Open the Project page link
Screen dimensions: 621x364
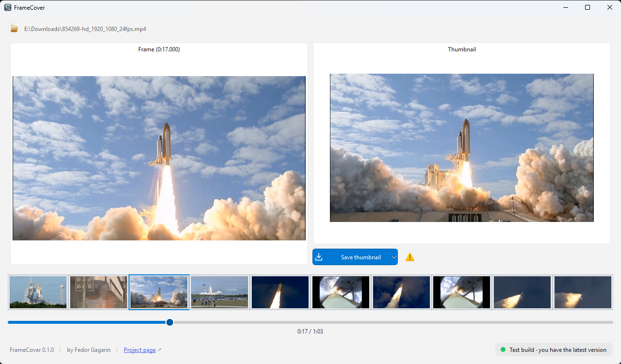[140, 350]
